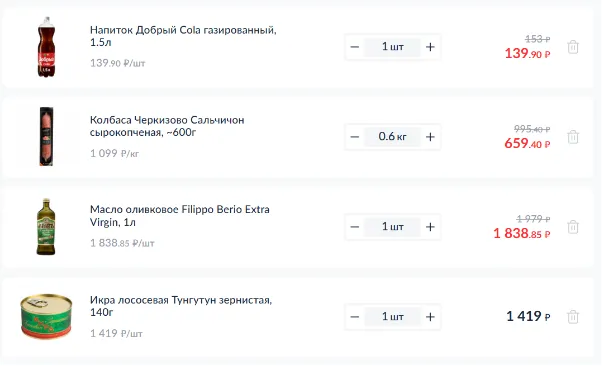Open the Масло оливковое Filippo Berio product link
This screenshot has height=366, width=602.
click(180, 216)
